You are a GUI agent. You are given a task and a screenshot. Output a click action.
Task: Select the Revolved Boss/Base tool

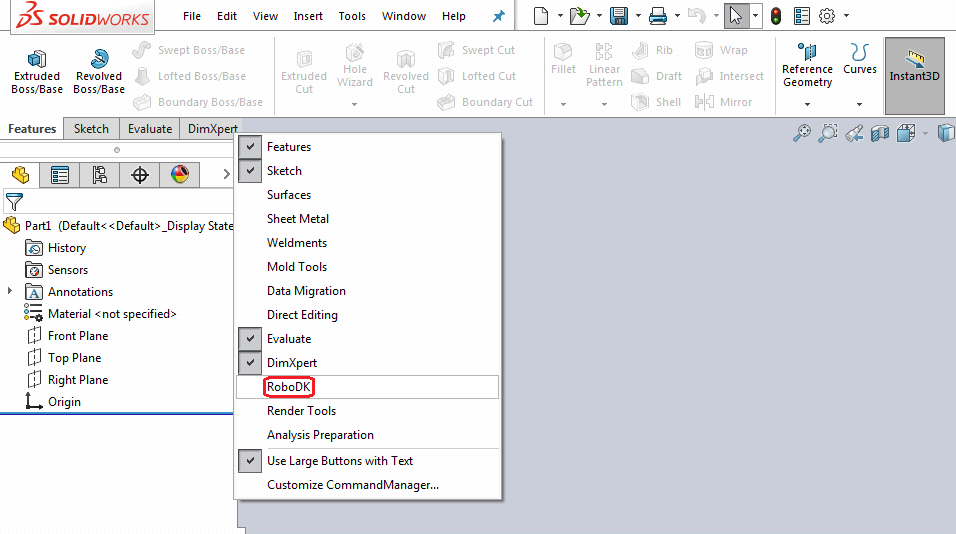(x=99, y=71)
